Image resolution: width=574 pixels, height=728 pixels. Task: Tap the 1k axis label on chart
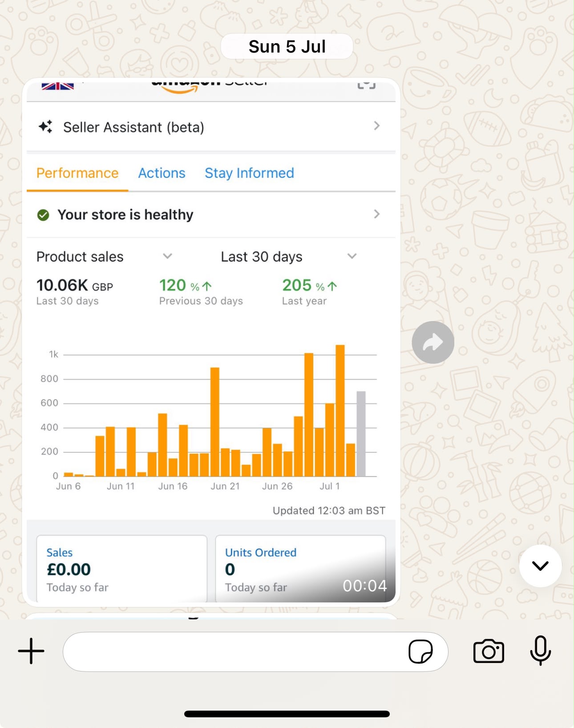54,354
